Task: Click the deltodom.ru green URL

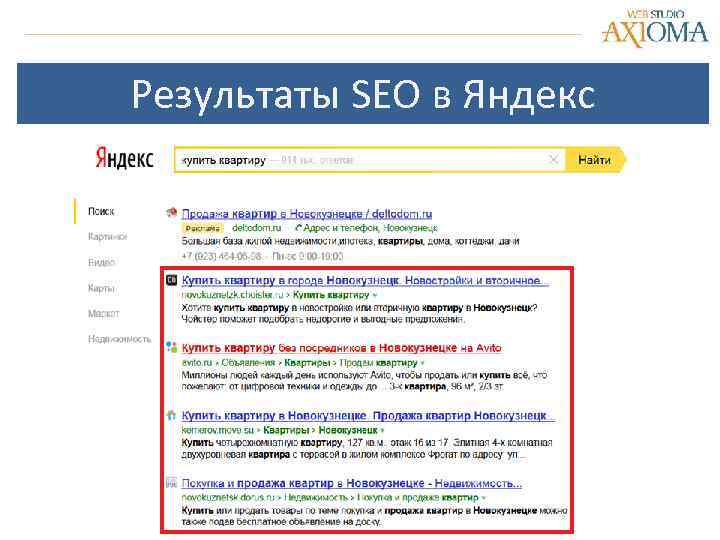Action: 256,228
